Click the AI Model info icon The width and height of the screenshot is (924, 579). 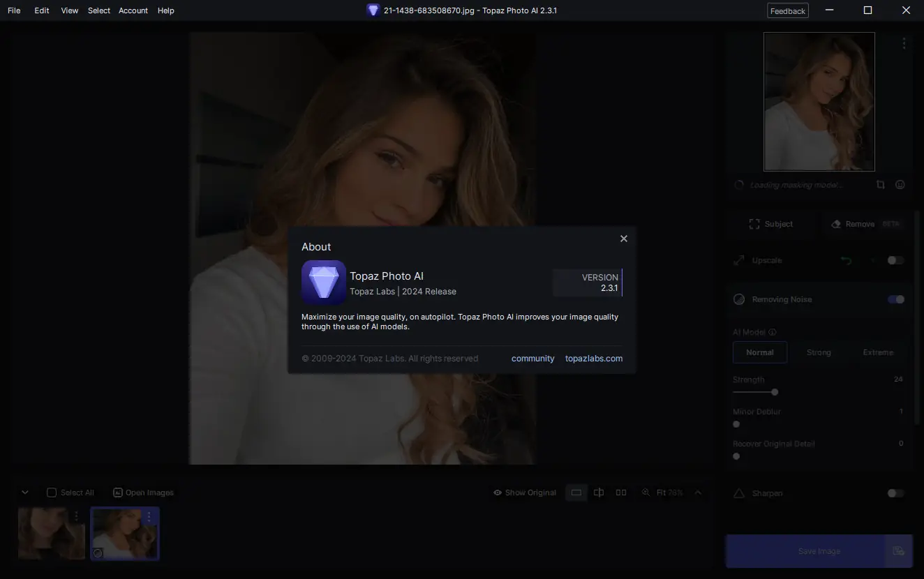pyautogui.click(x=773, y=332)
